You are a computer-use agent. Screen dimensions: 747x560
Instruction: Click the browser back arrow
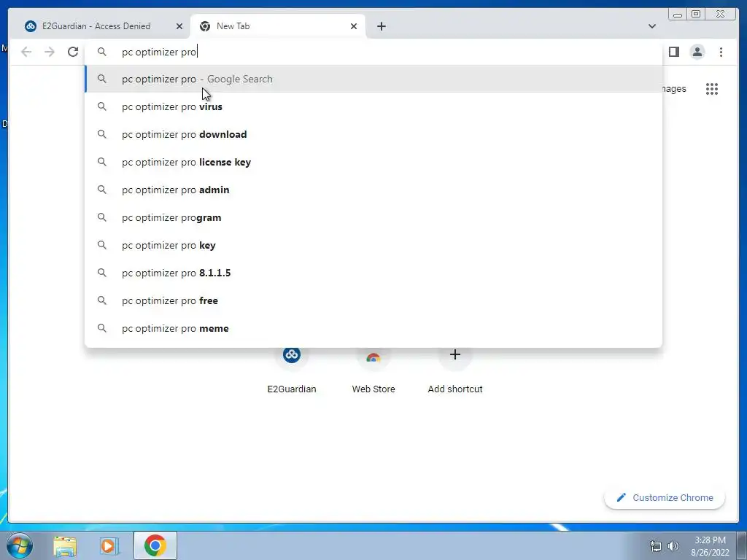pyautogui.click(x=26, y=52)
